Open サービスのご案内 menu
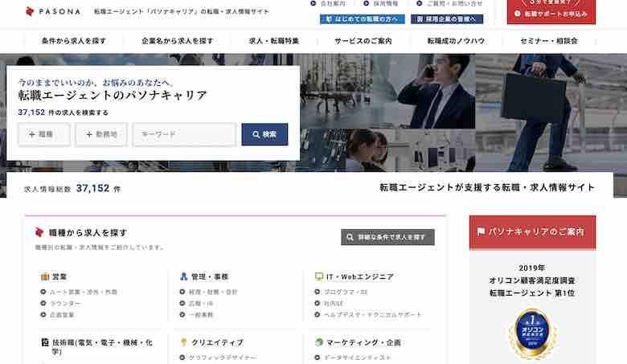This screenshot has width=627, height=364. pyautogui.click(x=363, y=41)
